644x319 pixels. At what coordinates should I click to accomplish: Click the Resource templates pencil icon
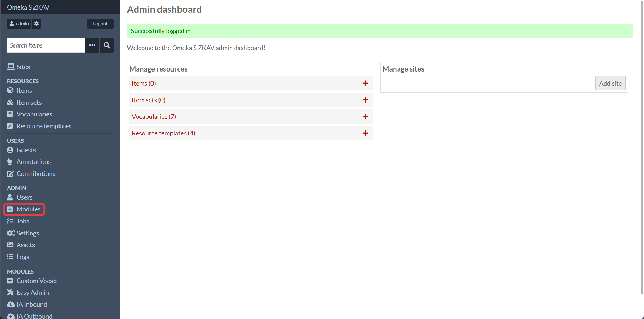[10, 126]
